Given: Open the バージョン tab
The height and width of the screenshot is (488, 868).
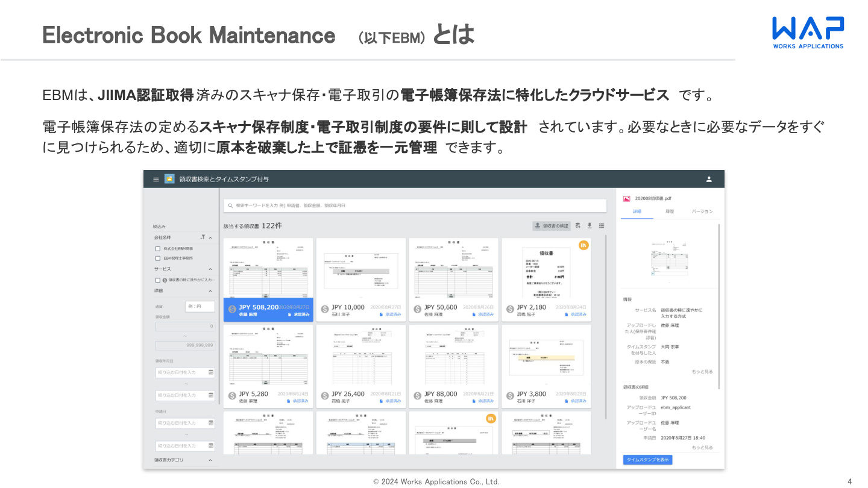Looking at the screenshot, I should (702, 211).
